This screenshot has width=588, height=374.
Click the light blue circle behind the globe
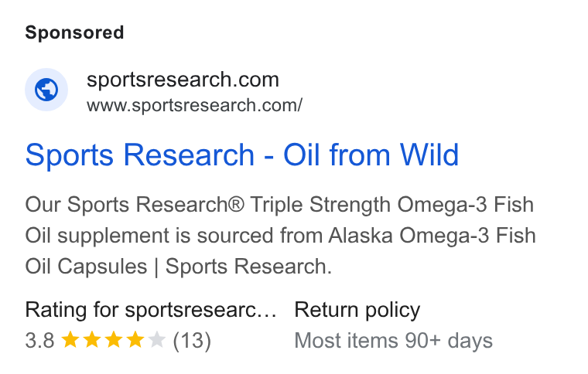46,90
